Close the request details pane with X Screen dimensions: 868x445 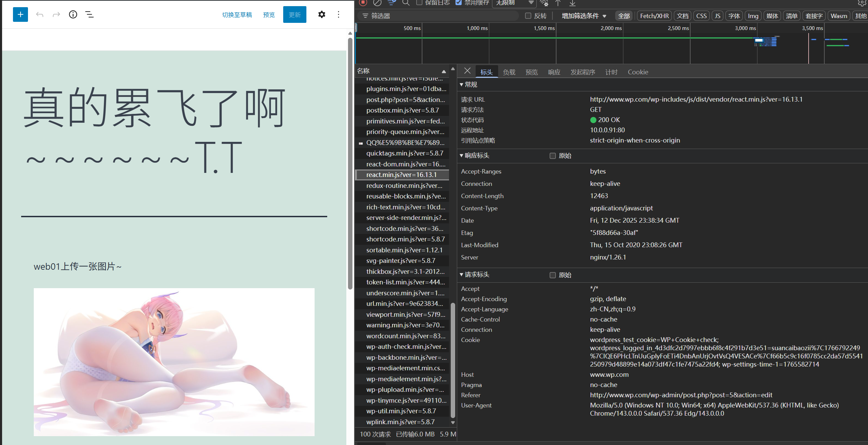(x=467, y=71)
